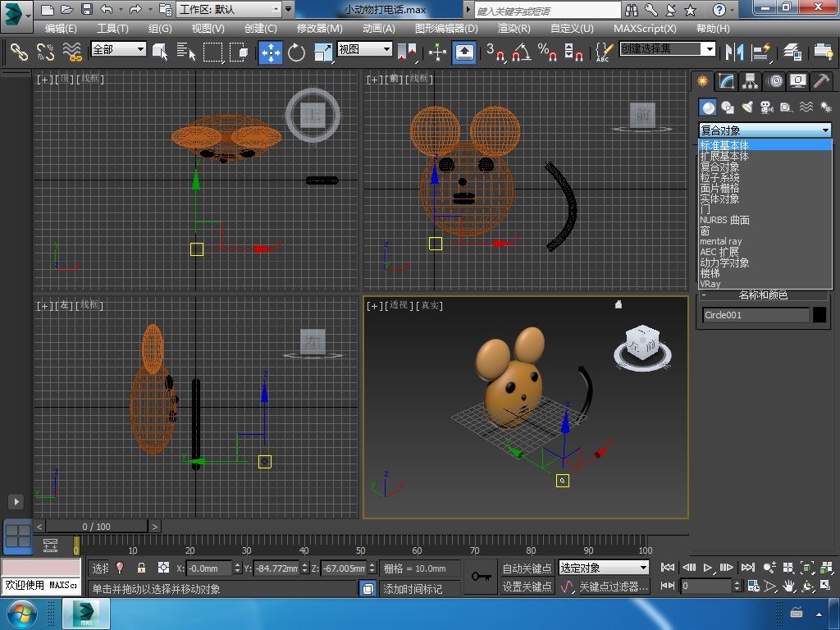This screenshot has height=630, width=840.
Task: Select the Lights category icon
Action: [747, 107]
